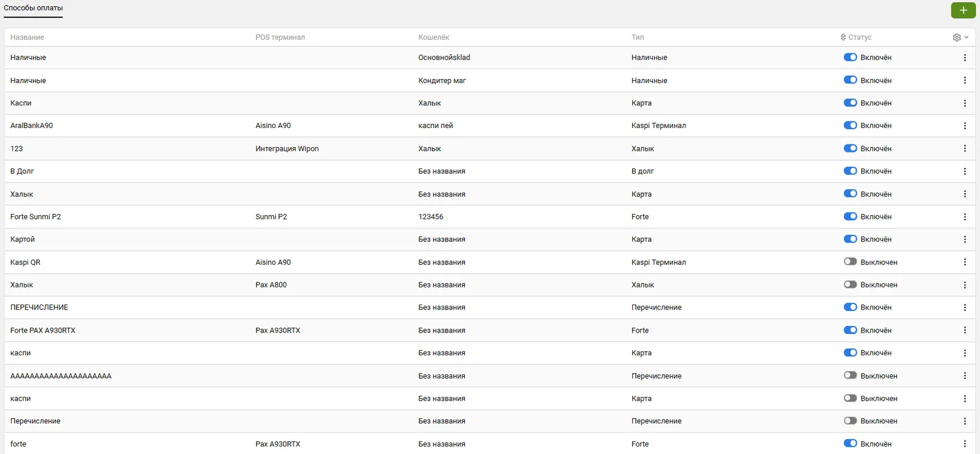Open actions menu for ПЕРЕЧИСЛЕНИЕ row
The image size is (980, 454).
pyautogui.click(x=965, y=308)
